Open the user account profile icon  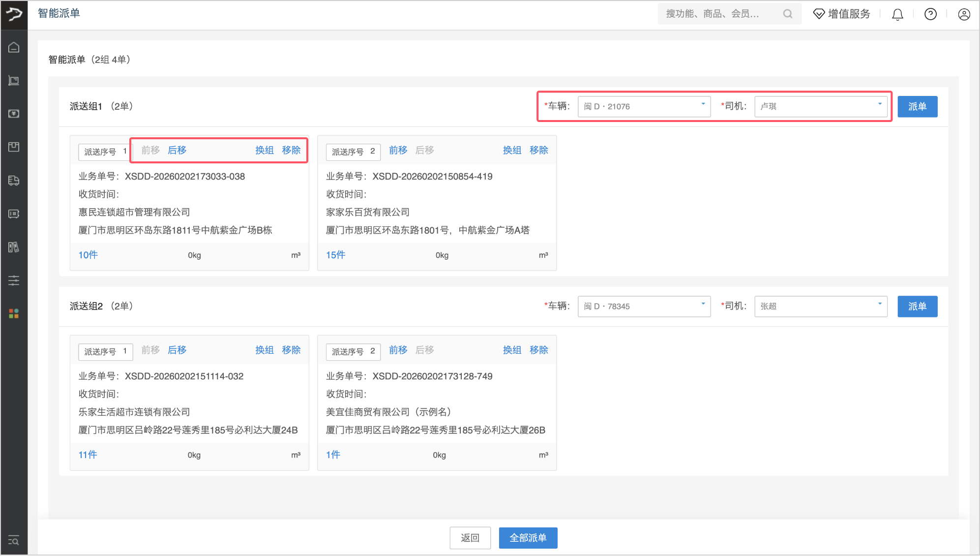coord(964,14)
